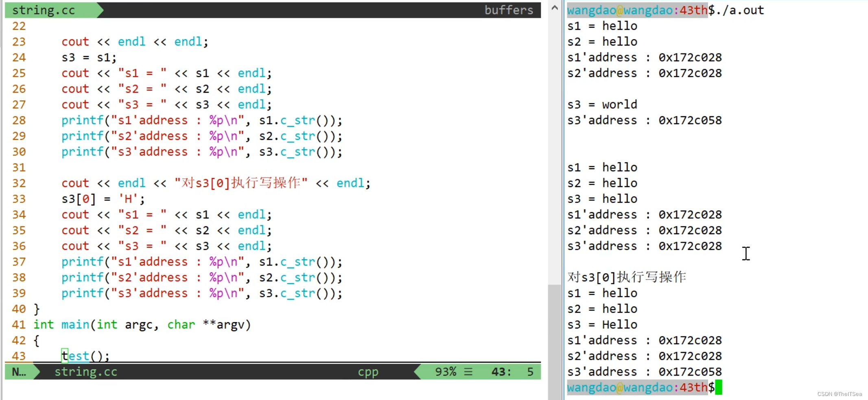Image resolution: width=868 pixels, height=400 pixels.
Task: Click the top terminal prompt 'wangdao@wangdao:43th'
Action: [x=637, y=10]
